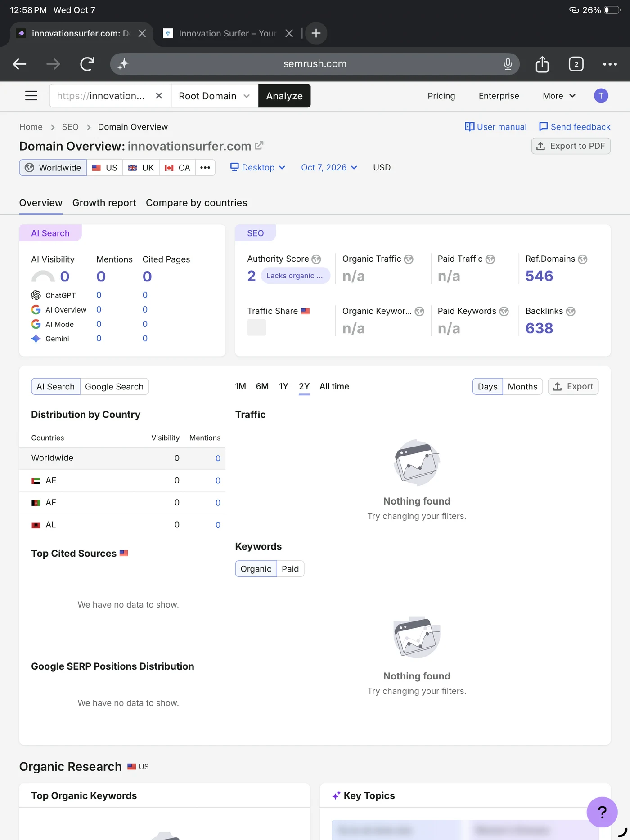Screen dimensions: 630x840
Task: Open the User manual link
Action: pos(495,127)
